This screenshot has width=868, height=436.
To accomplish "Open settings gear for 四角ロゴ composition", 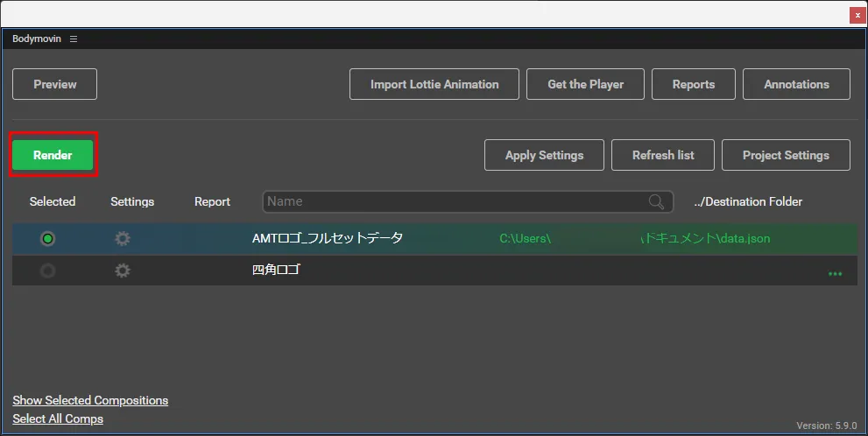I will coord(123,271).
